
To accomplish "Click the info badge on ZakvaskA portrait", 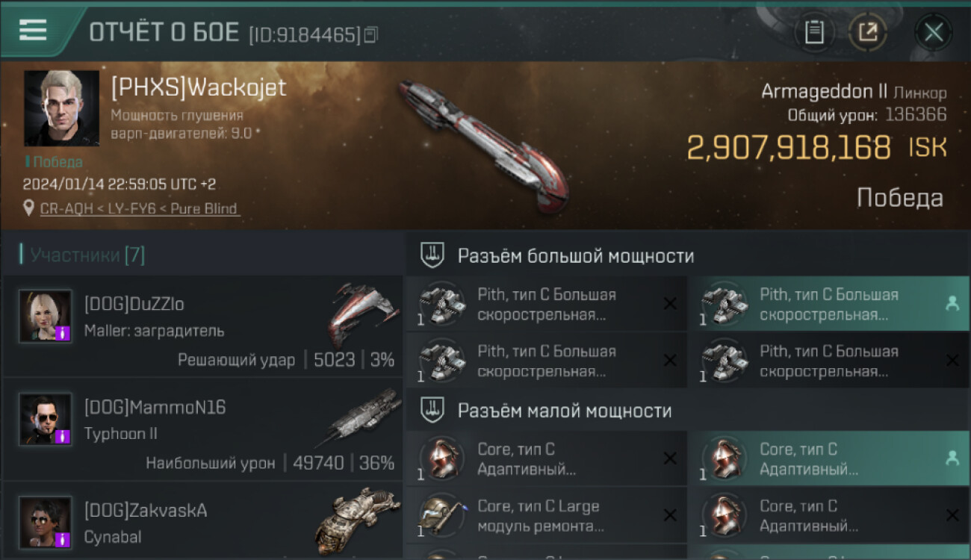I will tap(63, 540).
